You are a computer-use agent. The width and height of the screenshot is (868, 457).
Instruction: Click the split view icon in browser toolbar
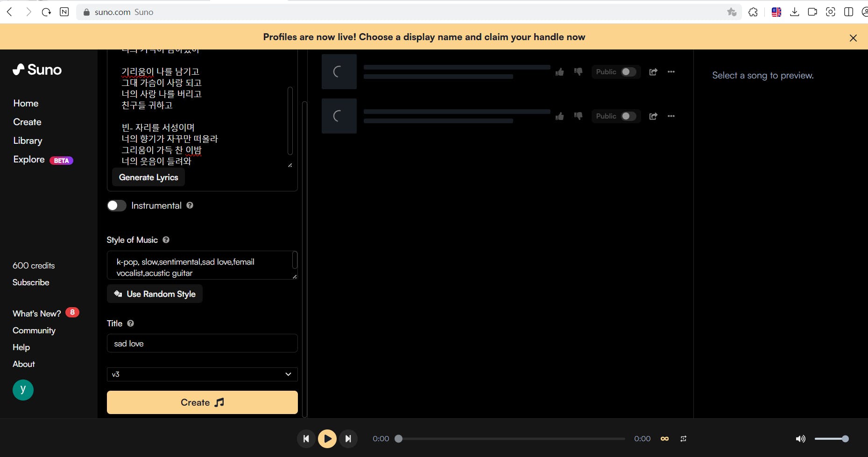tap(849, 12)
